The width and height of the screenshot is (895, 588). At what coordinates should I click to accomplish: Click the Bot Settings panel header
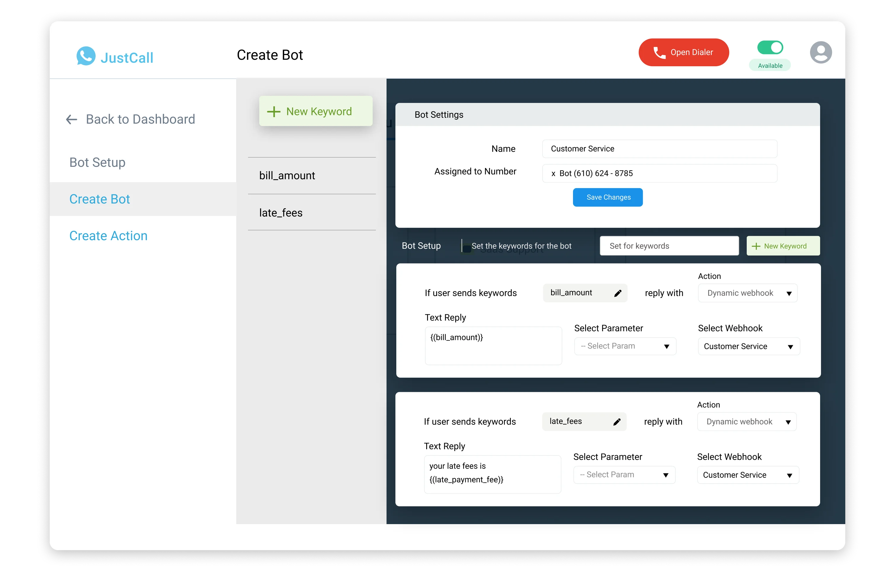pos(608,114)
